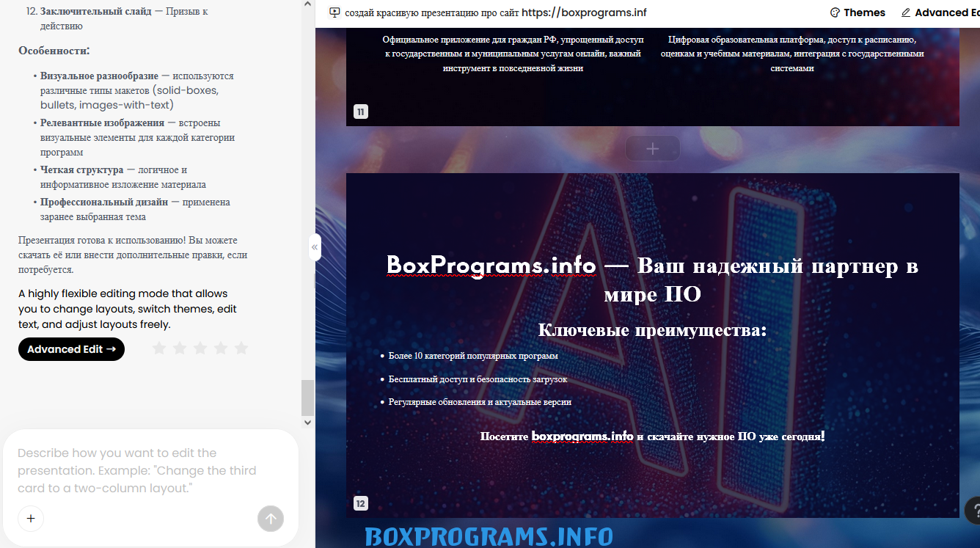Rate the result one star
Viewport: 980px width, 548px height.
[x=159, y=348]
